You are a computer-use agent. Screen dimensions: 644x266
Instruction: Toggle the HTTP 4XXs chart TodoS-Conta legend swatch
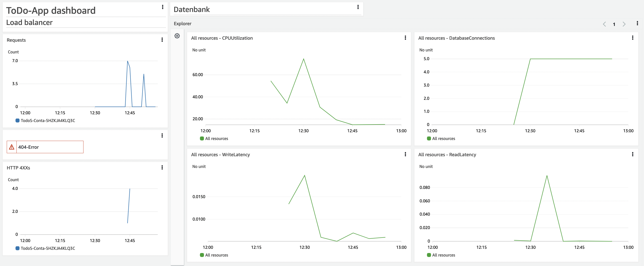(x=17, y=249)
